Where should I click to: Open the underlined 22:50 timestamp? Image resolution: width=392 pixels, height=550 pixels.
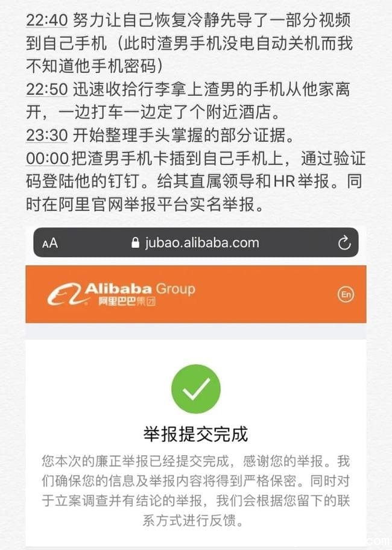click(x=46, y=89)
